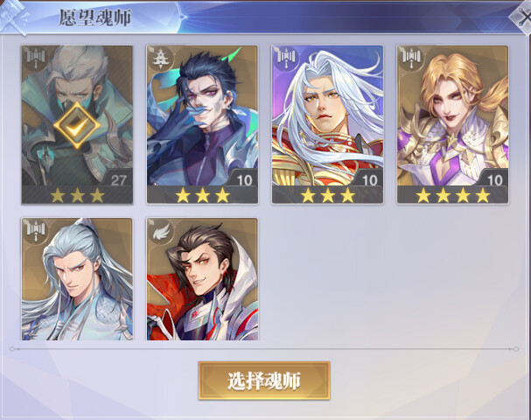Choose the silver-haired character in light blue robes

pos(77,279)
